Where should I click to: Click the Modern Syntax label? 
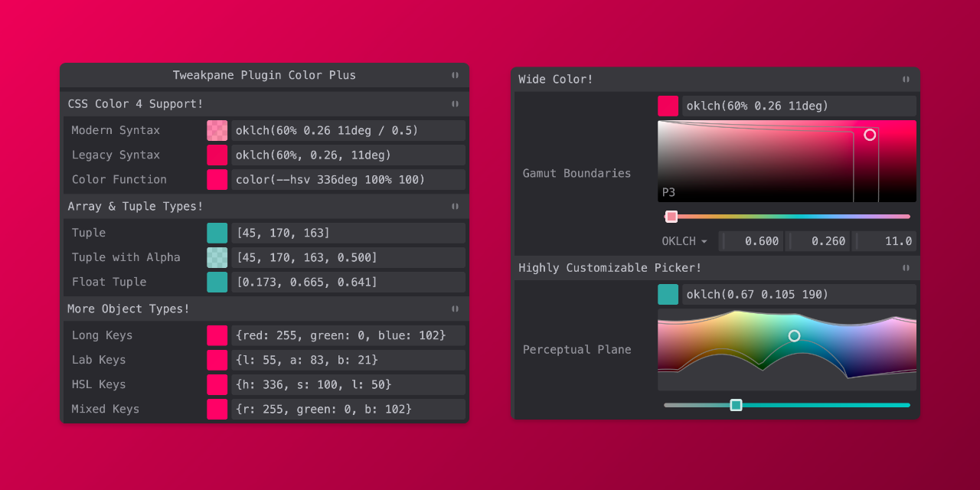point(116,130)
